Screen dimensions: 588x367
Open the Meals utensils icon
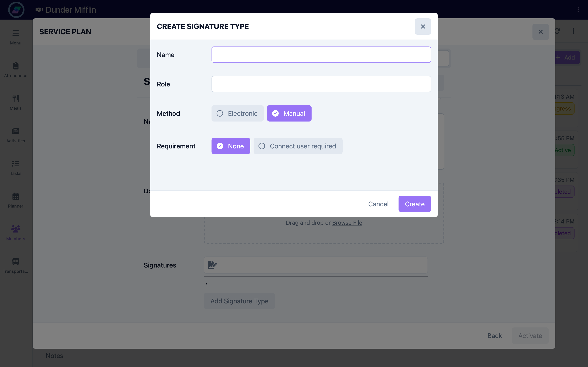coord(16,98)
